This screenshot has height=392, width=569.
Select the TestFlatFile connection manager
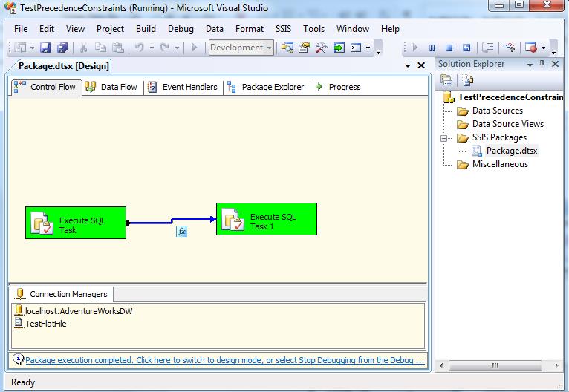pos(45,323)
